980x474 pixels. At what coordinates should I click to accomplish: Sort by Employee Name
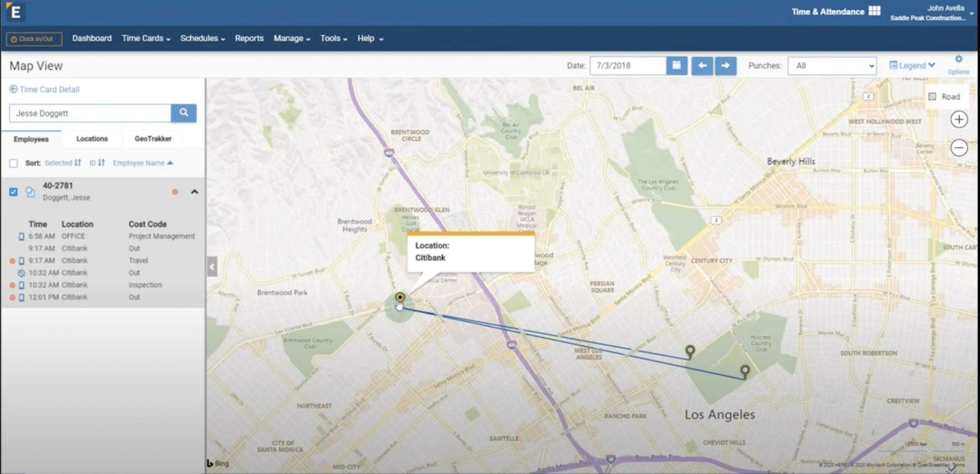coord(143,163)
